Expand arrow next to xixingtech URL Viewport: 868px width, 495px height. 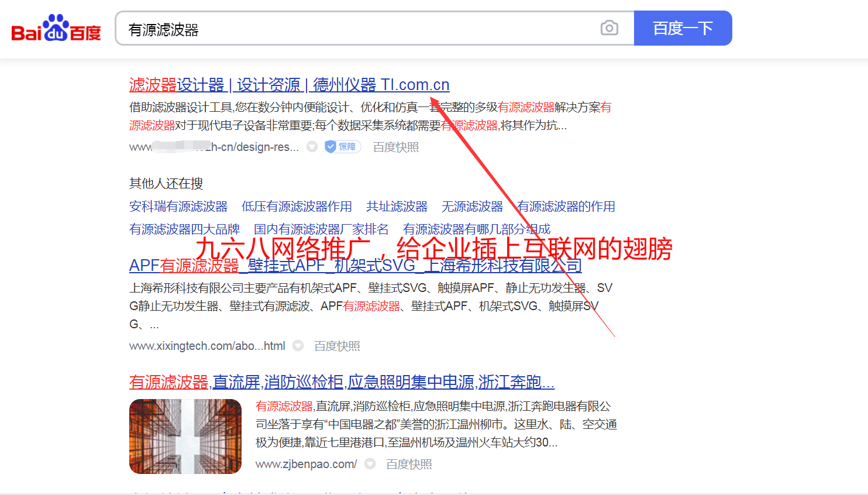point(298,346)
